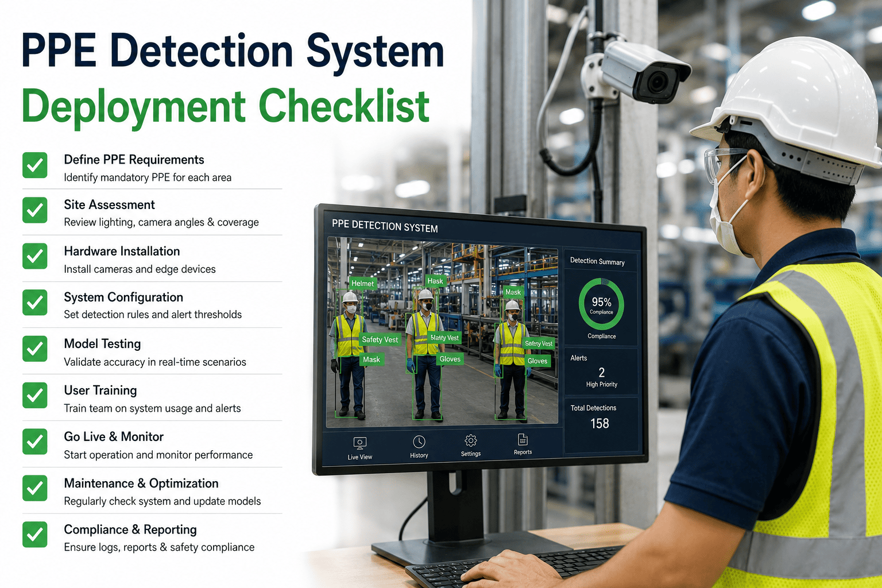This screenshot has width=882, height=588.
Task: Toggle the Site Assessment checkbox
Action: [x=35, y=210]
